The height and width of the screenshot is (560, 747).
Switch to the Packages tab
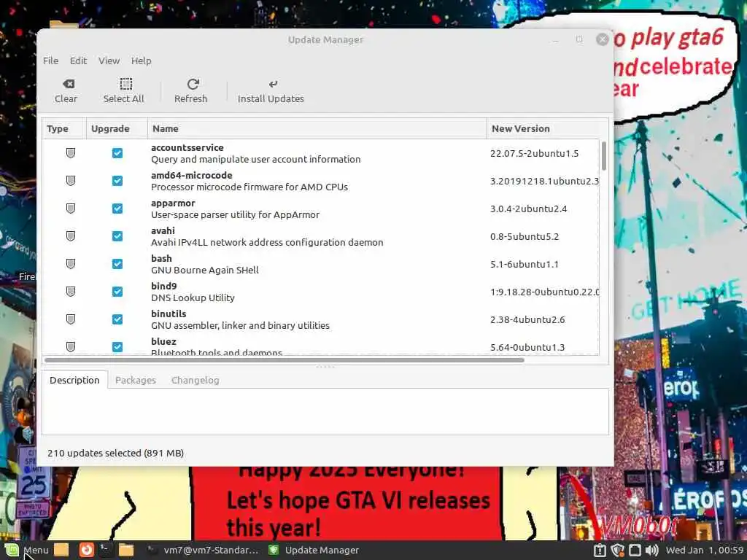pyautogui.click(x=135, y=380)
